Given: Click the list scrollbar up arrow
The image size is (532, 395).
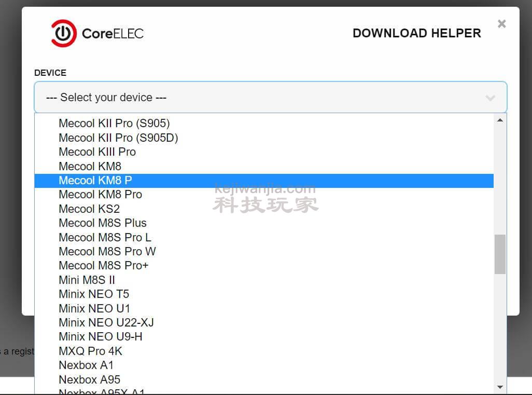Looking at the screenshot, I should [x=500, y=120].
